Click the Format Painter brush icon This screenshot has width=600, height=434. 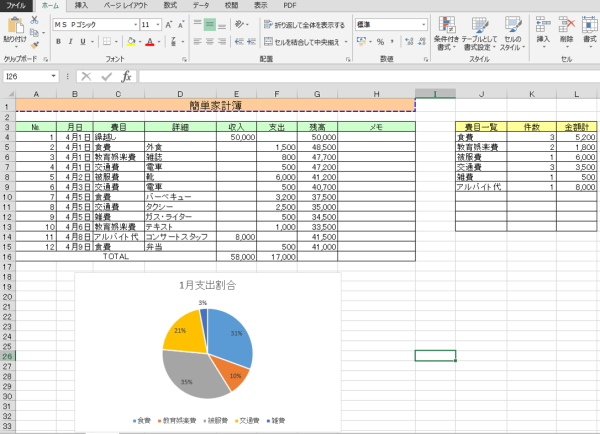[34, 45]
